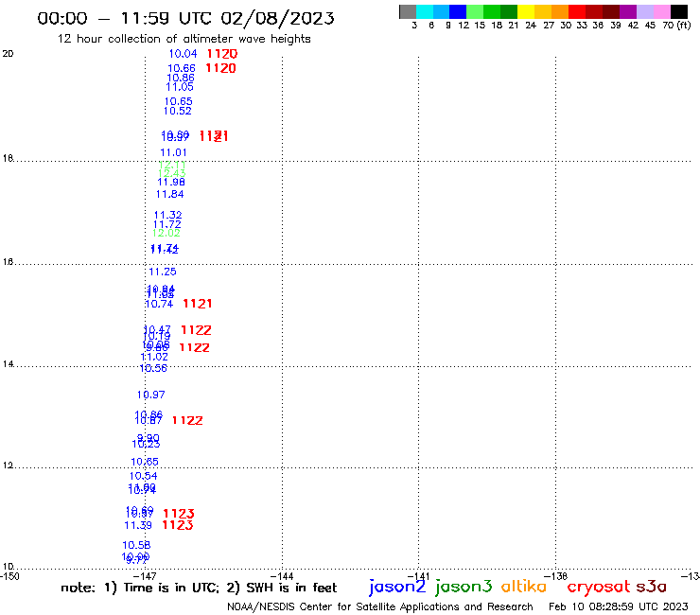Viewport: 700px width, 615px height.
Task: Click the jason3 satellite legend label
Action: click(464, 587)
